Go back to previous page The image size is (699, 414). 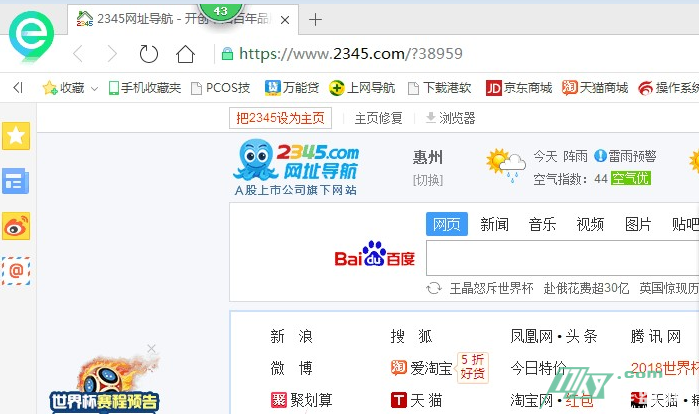[x=78, y=54]
